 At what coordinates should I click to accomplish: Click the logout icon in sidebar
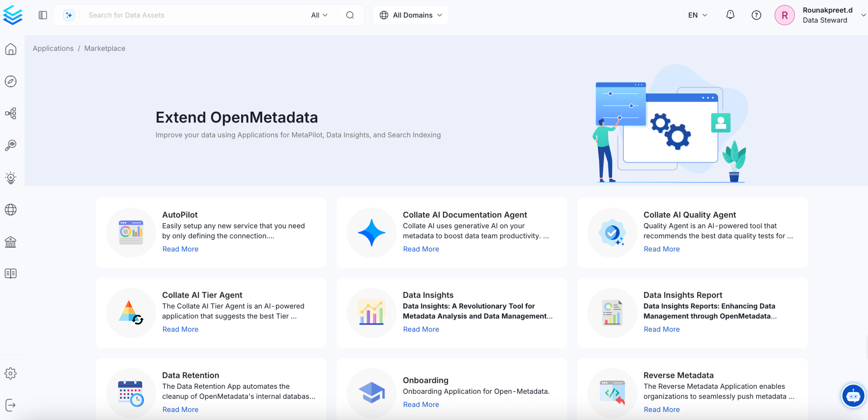(11, 405)
